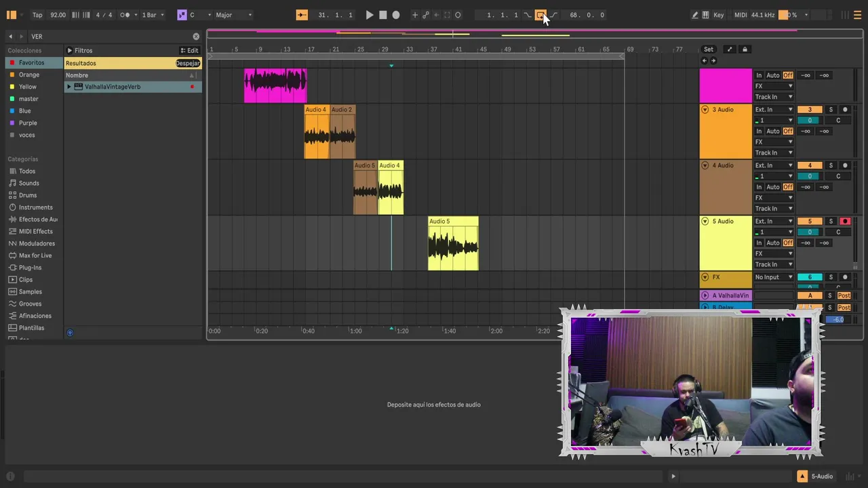Toggle track activator 4

point(810,165)
